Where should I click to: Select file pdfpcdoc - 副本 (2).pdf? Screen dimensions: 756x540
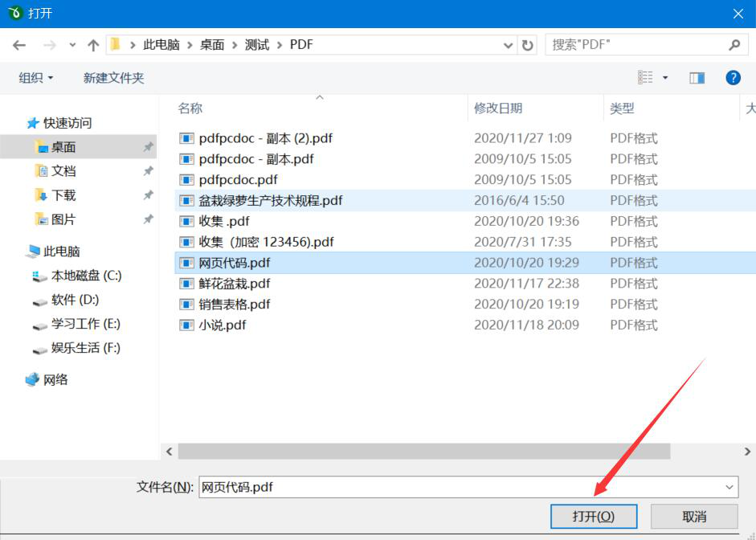266,138
